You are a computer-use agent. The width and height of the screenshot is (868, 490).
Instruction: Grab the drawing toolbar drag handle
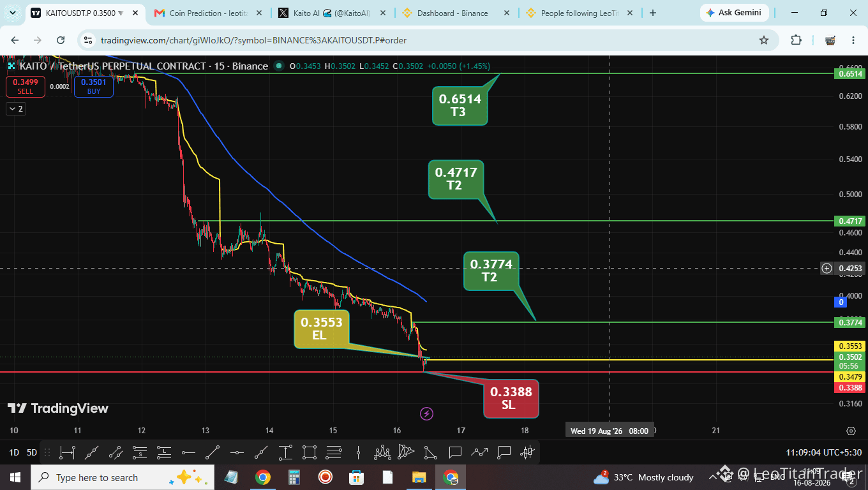[x=47, y=453]
